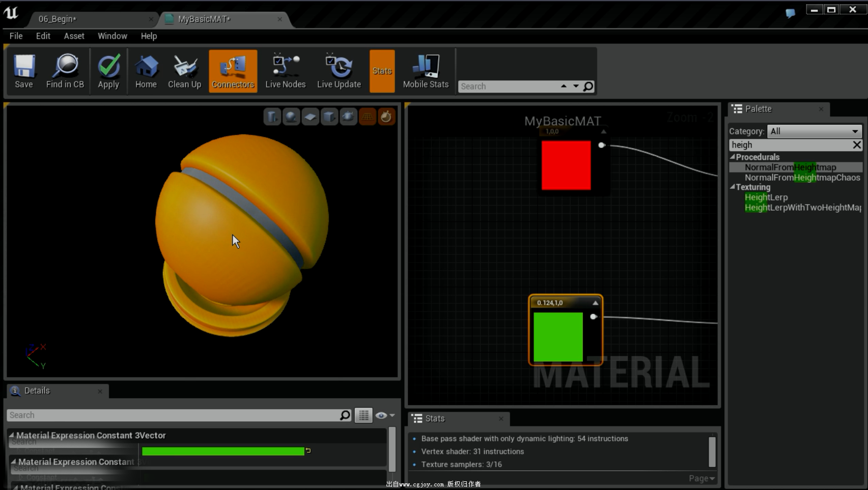
Task: Select HeightLerpWithTwoHeightMaps in Palette
Action: pos(803,208)
